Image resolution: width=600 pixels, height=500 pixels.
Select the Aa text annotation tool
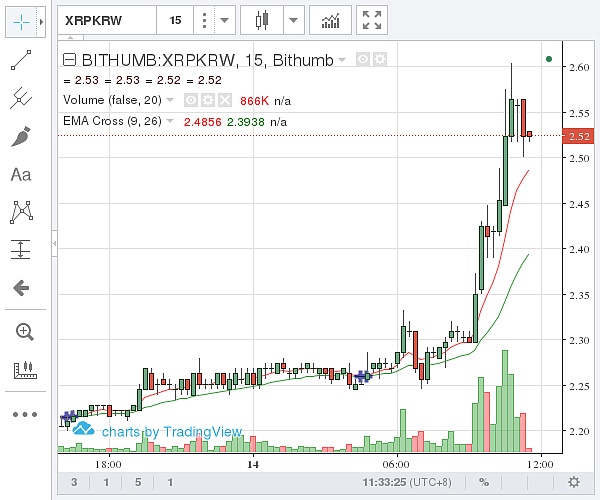point(21,175)
